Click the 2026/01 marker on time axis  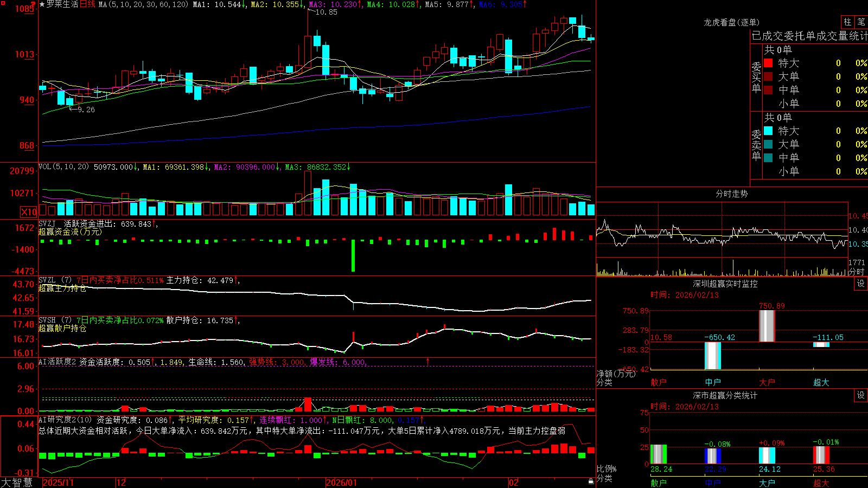341,483
